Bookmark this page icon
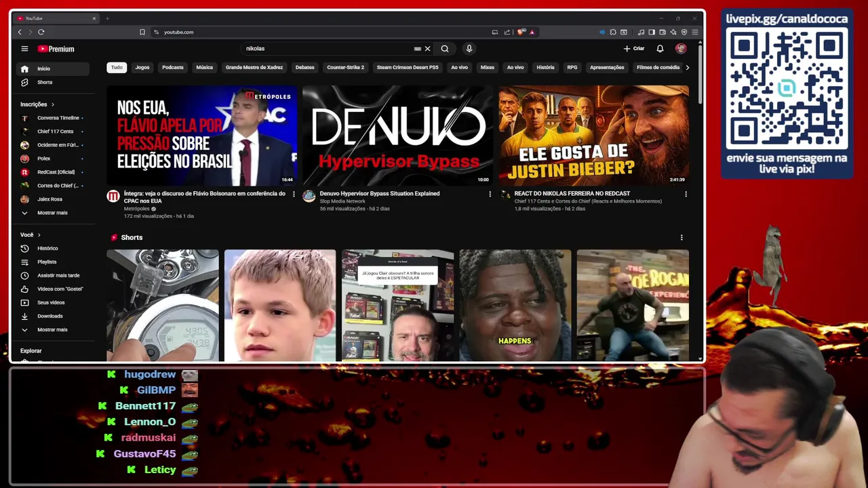868x488 pixels. pyautogui.click(x=142, y=32)
